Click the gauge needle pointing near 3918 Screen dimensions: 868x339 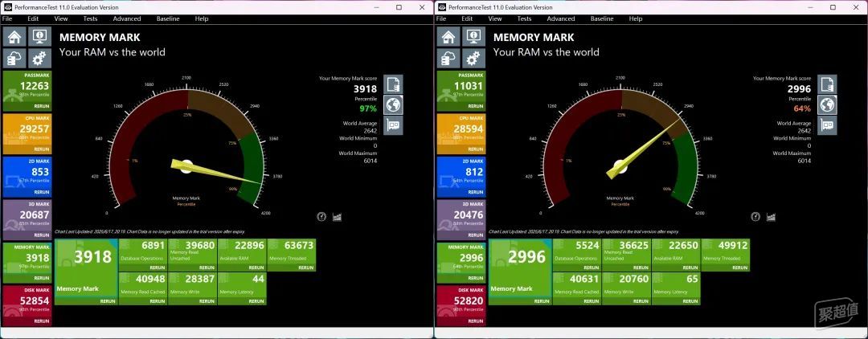coord(216,171)
